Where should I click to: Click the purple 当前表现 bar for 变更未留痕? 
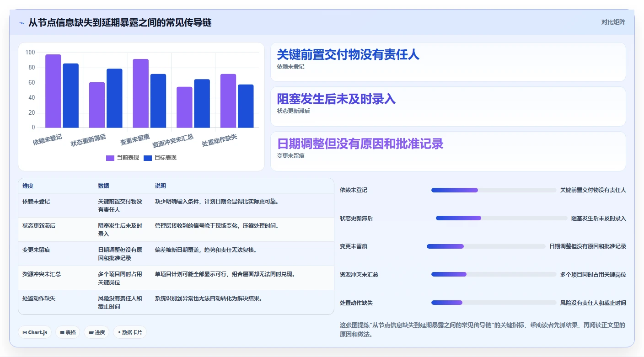[141, 93]
